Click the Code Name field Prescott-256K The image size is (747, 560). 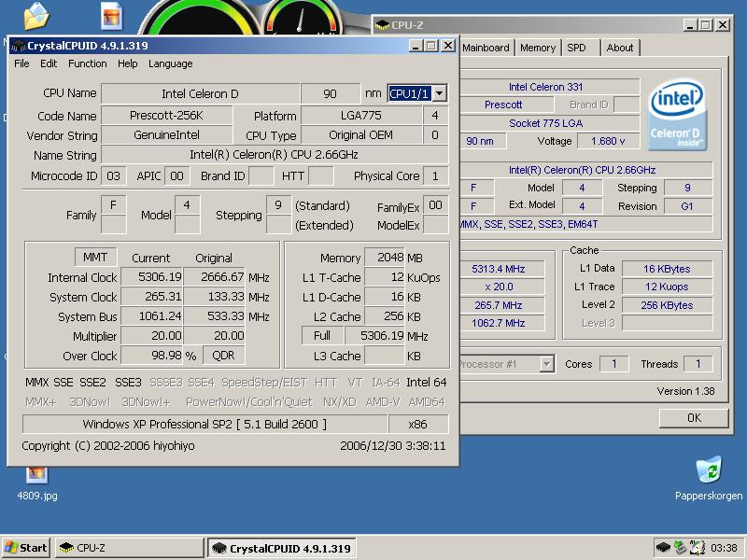point(166,115)
